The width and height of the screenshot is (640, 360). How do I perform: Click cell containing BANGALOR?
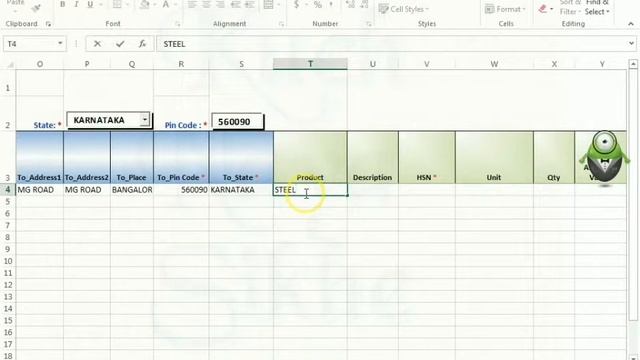(x=132, y=190)
